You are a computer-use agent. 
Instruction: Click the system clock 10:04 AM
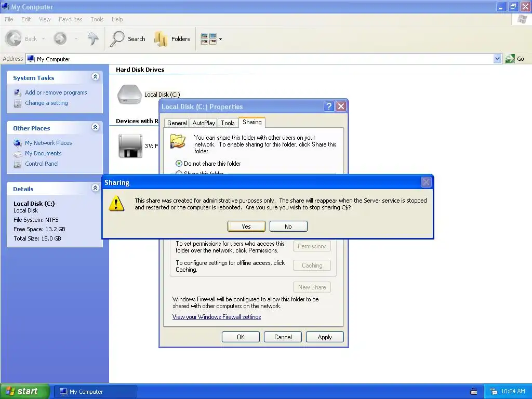point(513,392)
